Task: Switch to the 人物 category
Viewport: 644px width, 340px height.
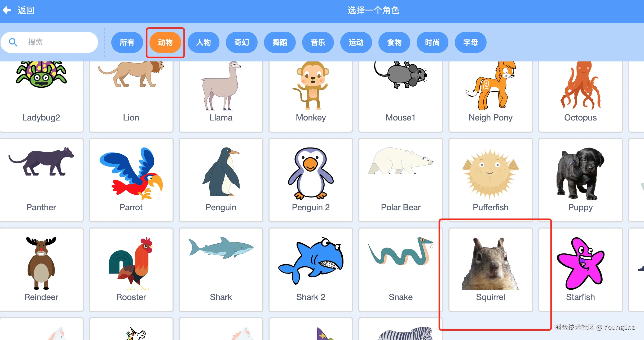Action: (203, 42)
